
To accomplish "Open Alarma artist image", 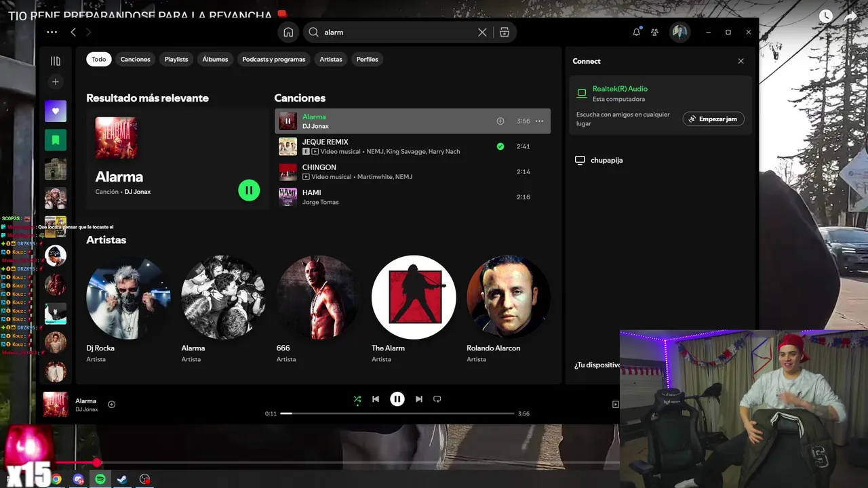I will pyautogui.click(x=223, y=297).
